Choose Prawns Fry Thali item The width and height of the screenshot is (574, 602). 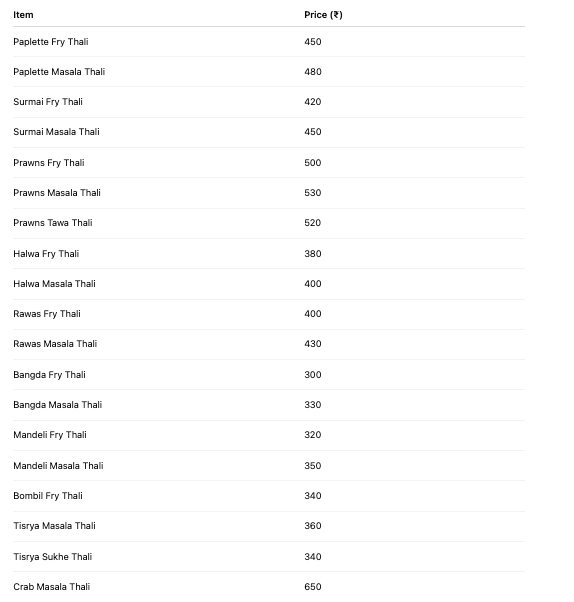(x=49, y=163)
